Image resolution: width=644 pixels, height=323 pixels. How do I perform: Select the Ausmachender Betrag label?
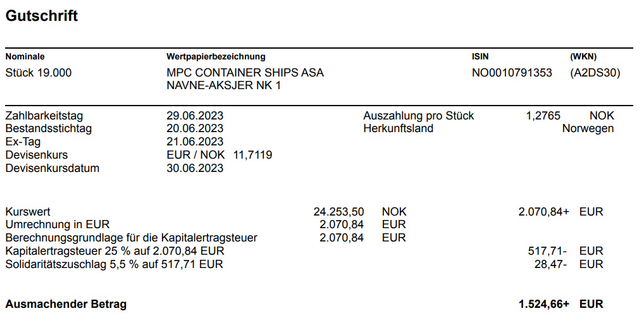(x=66, y=304)
